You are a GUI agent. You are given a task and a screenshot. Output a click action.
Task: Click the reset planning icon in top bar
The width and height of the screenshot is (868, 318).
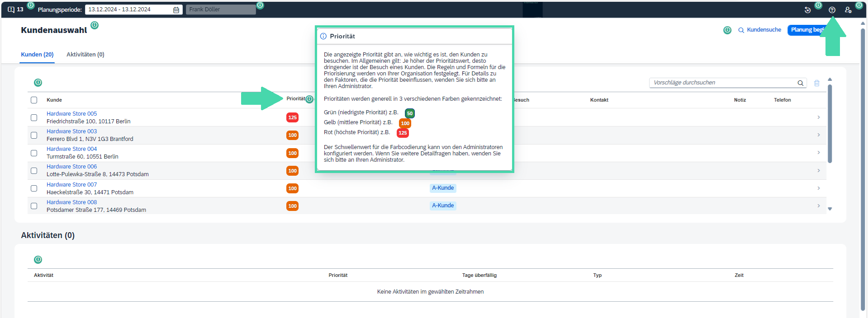(807, 10)
